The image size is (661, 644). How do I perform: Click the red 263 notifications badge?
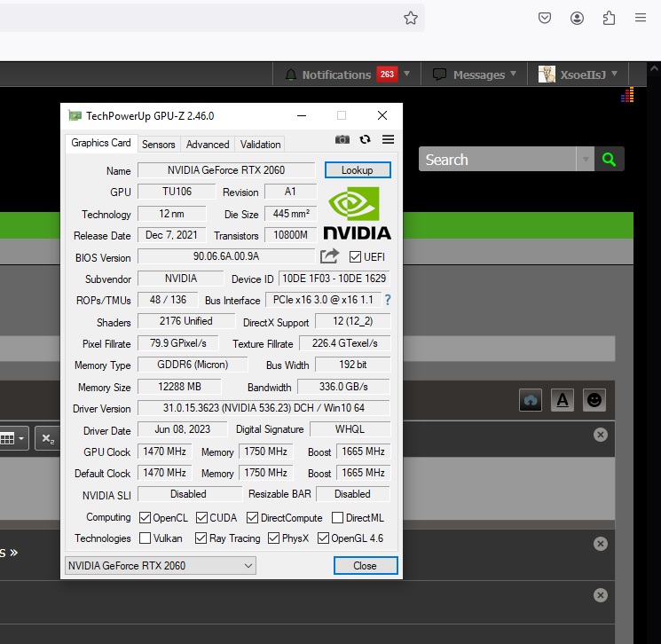click(387, 75)
